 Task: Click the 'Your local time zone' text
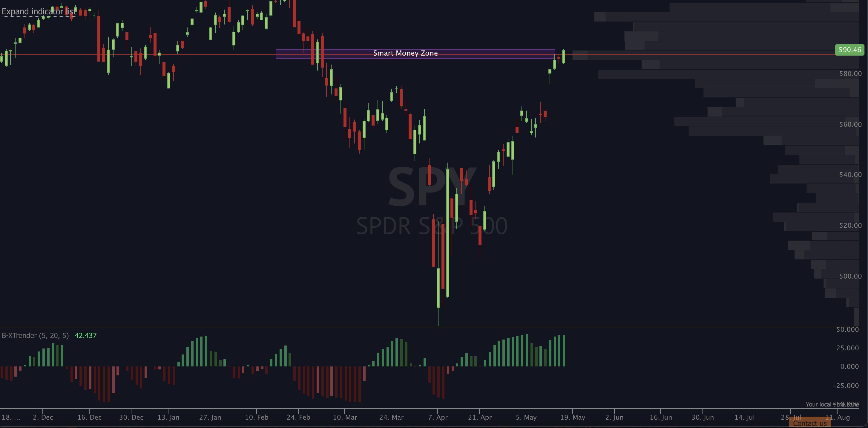click(822, 404)
